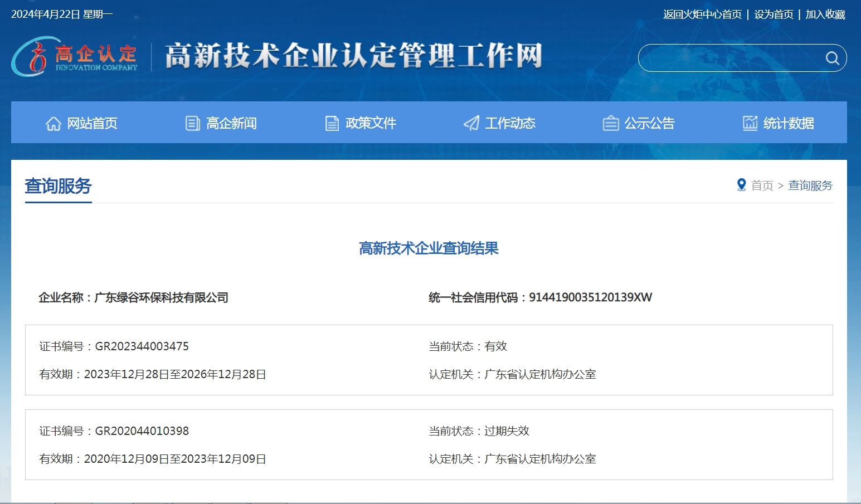Click 认定机关 text in the GR202044010398 card
The image size is (861, 504).
513,459
